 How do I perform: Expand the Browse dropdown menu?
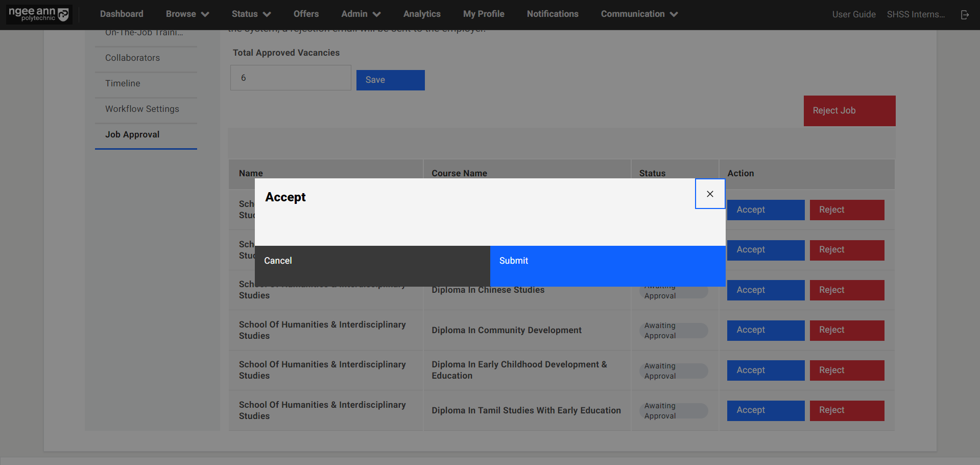point(187,14)
